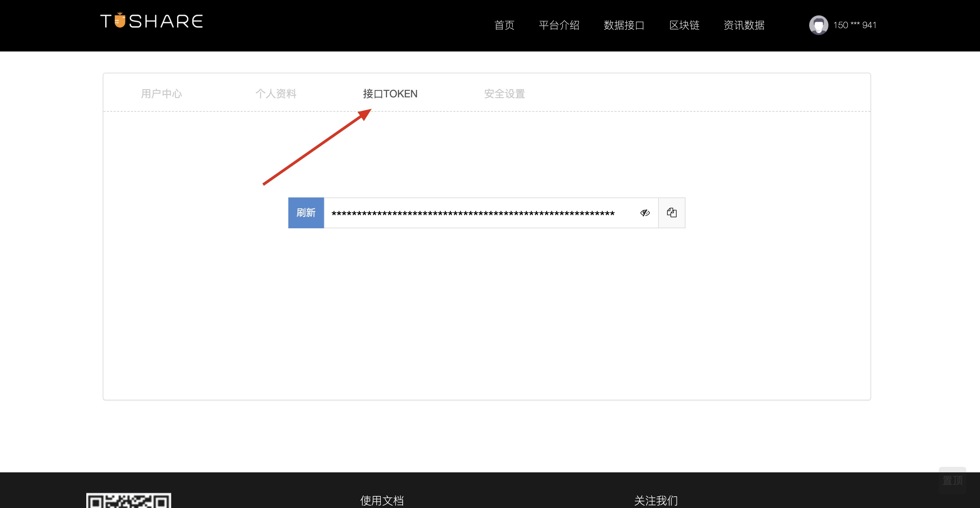Switch to the 个人资料 tab
The height and width of the screenshot is (508, 980).
276,94
